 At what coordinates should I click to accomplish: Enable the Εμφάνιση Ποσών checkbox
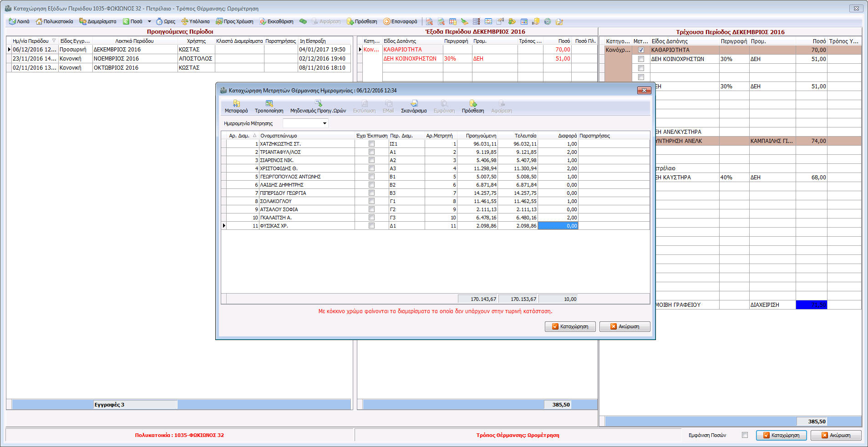click(x=745, y=435)
